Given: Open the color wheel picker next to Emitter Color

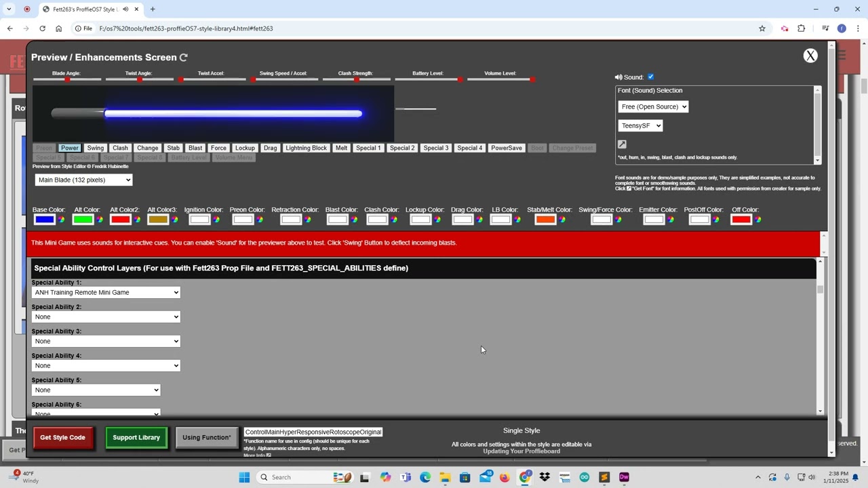Looking at the screenshot, I should point(671,220).
